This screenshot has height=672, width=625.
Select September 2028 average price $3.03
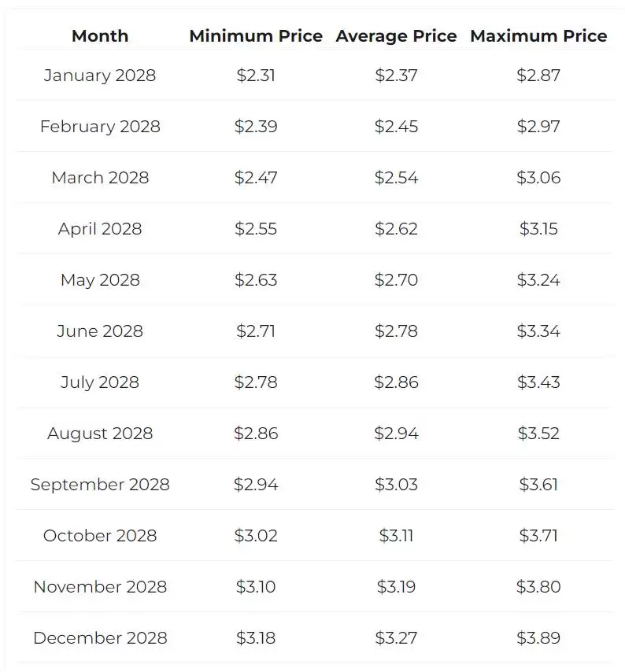(x=396, y=485)
